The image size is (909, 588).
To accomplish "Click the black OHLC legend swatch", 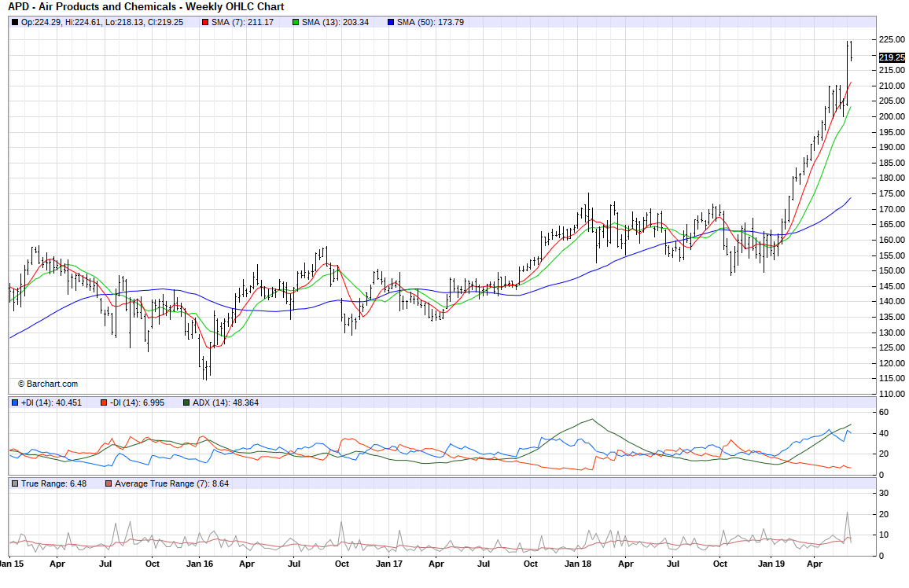I will pyautogui.click(x=15, y=23).
